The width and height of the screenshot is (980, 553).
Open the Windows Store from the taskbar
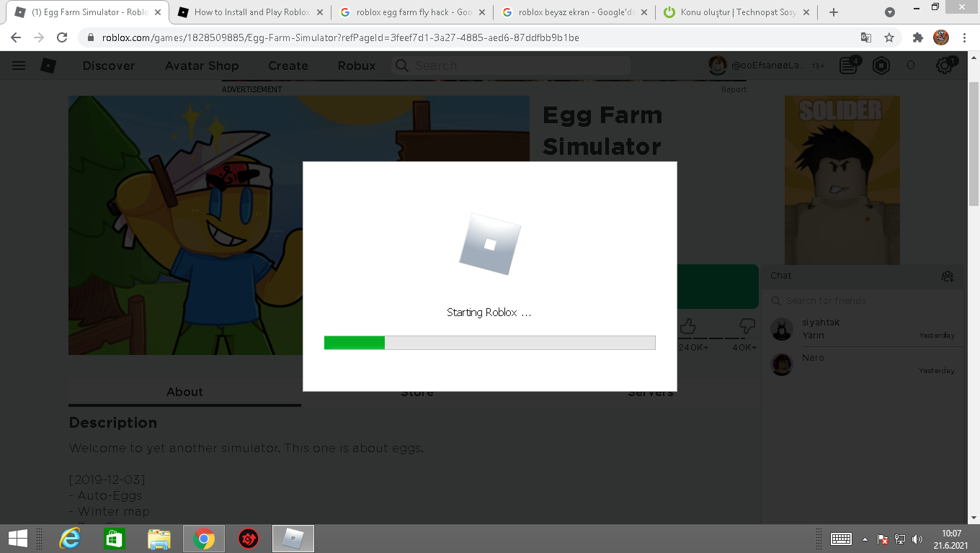(115, 539)
